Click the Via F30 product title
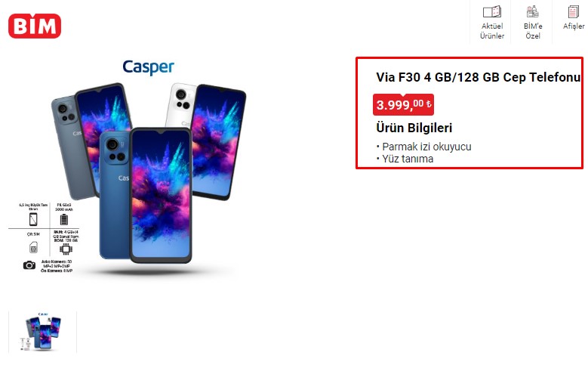 pos(478,77)
